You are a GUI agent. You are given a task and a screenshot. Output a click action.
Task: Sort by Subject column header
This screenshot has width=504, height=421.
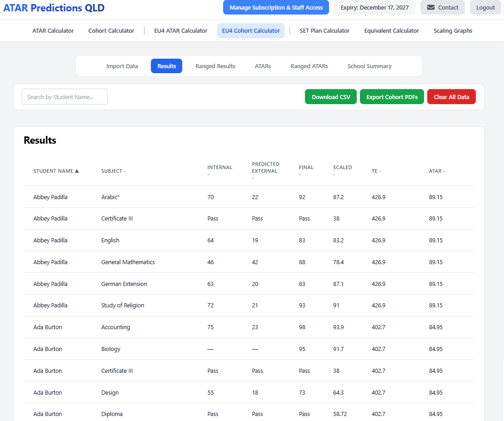114,171
